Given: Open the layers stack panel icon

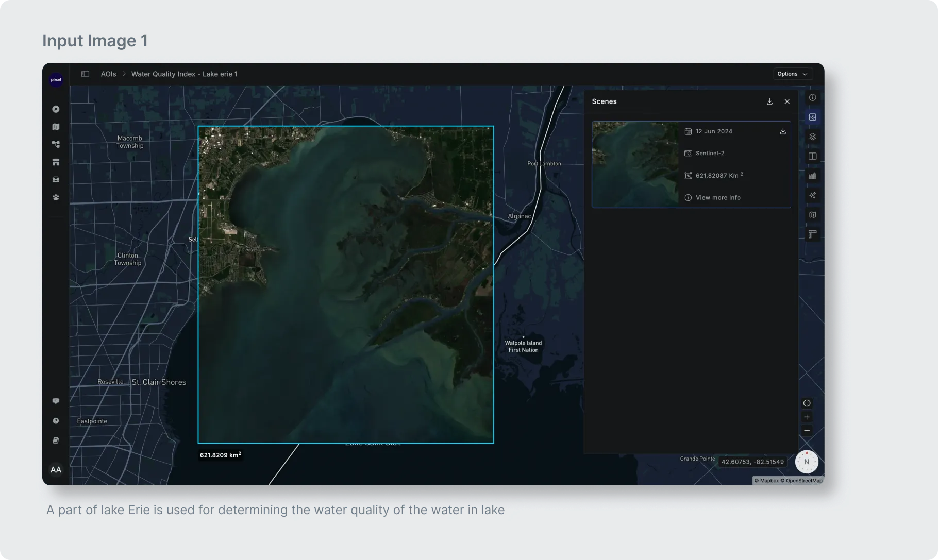Looking at the screenshot, I should 812,137.
